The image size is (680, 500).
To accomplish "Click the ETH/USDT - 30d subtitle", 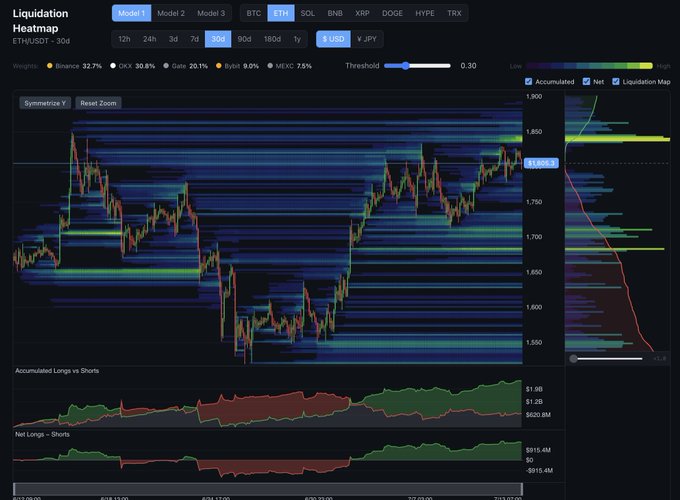I will [x=41, y=41].
